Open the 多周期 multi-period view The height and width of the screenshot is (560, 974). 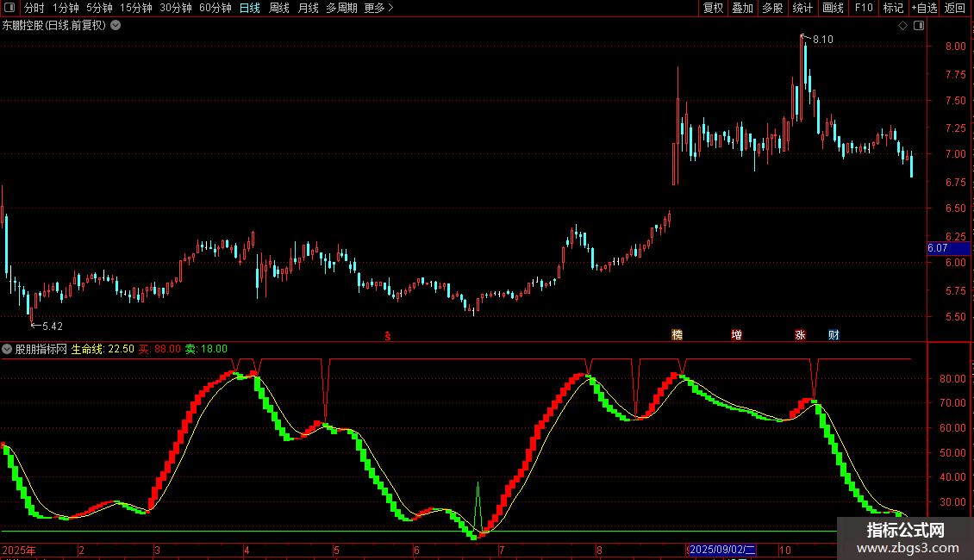pos(341,8)
